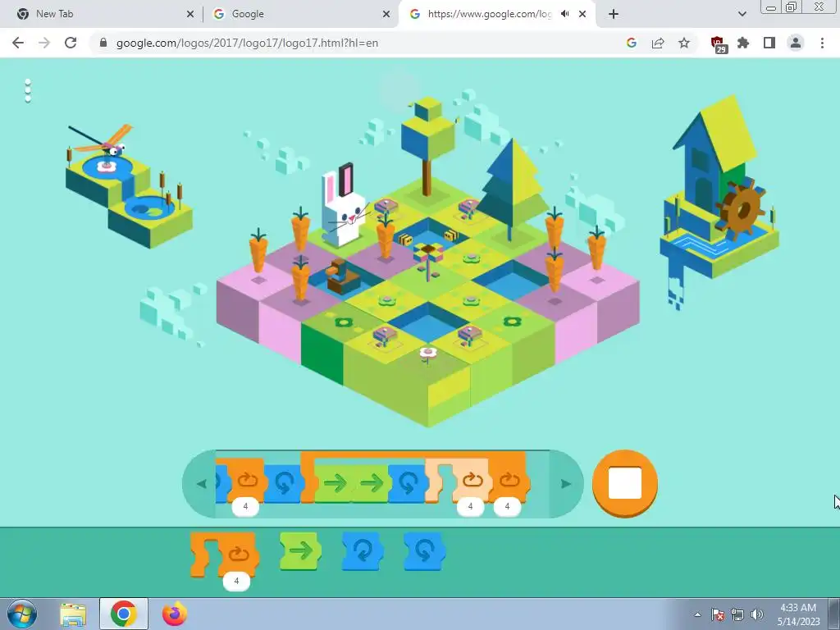Toggle the browser side panel
This screenshot has height=630, width=840.
coord(769,43)
